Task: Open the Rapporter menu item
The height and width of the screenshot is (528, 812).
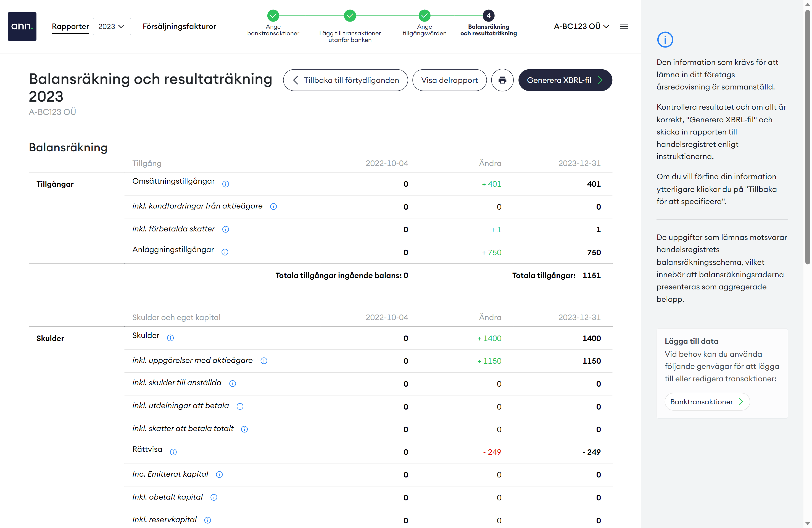Action: click(x=70, y=26)
